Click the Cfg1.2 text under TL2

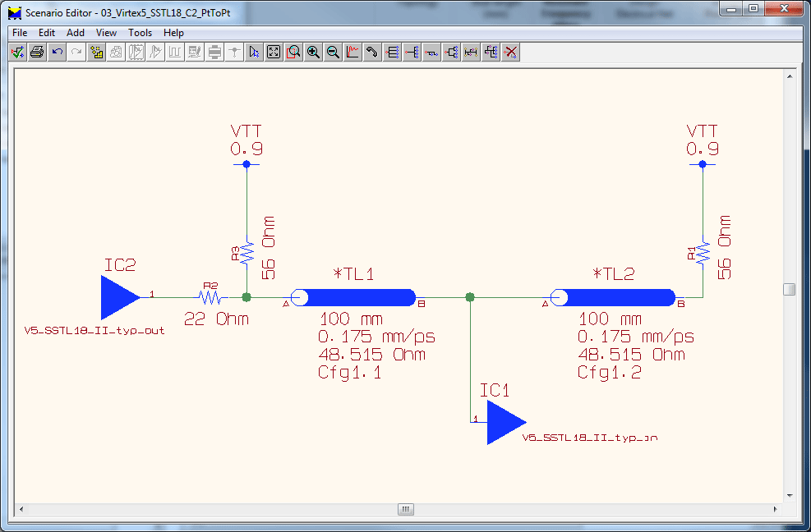pyautogui.click(x=610, y=372)
